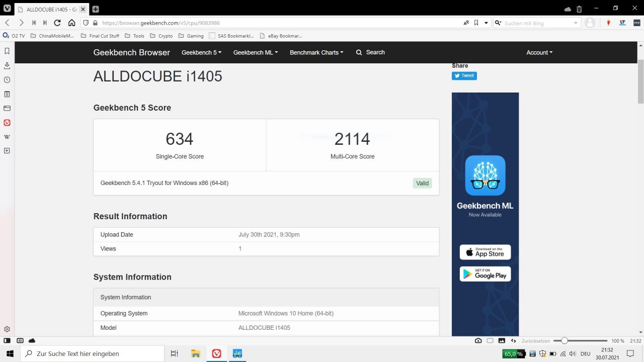Image resolution: width=644 pixels, height=362 pixels.
Task: Open the shield tracker blocker icon
Action: tap(86, 23)
